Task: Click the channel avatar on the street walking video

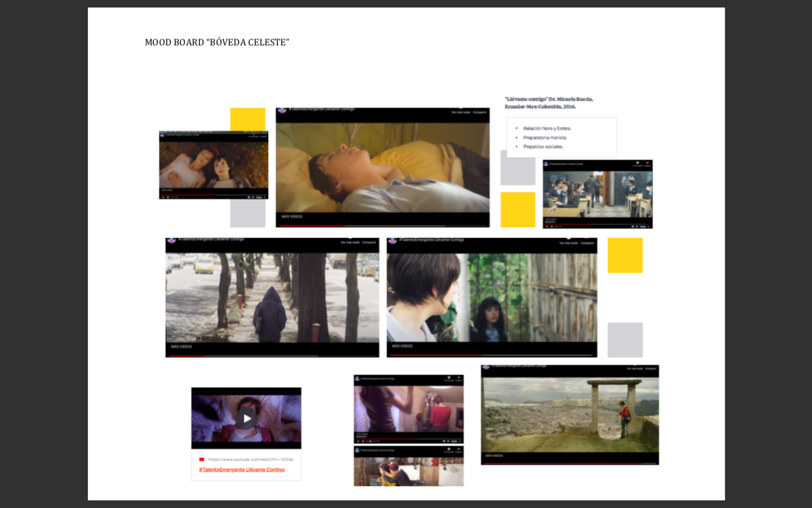Action: [x=171, y=240]
